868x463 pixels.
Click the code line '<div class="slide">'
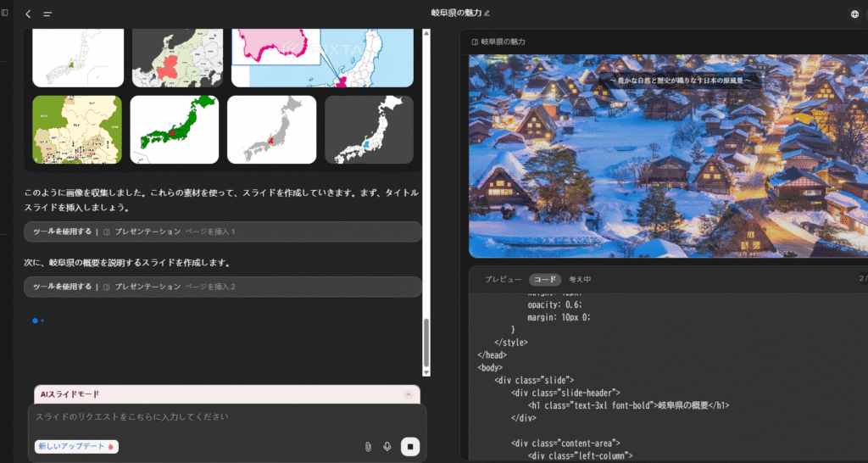click(x=534, y=381)
